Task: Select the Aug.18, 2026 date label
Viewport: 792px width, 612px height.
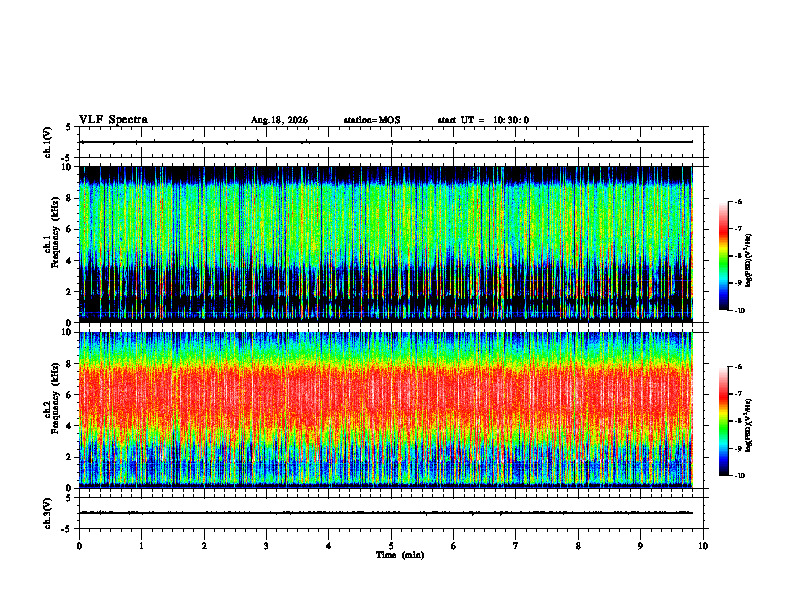Action: point(279,120)
